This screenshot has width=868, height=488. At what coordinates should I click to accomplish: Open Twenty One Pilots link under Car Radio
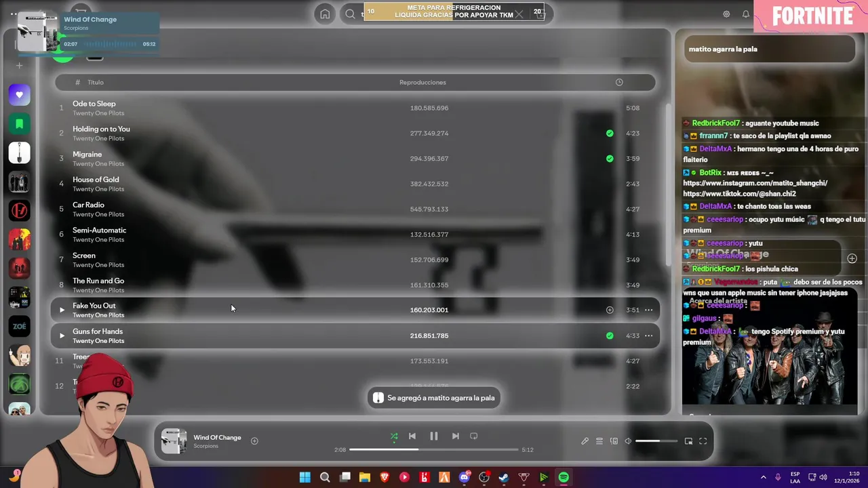point(98,214)
